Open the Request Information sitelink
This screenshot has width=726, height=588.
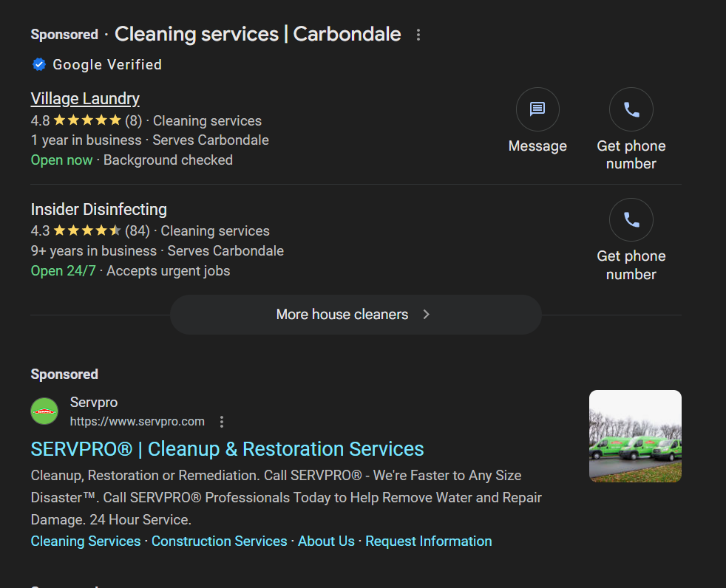coord(429,541)
